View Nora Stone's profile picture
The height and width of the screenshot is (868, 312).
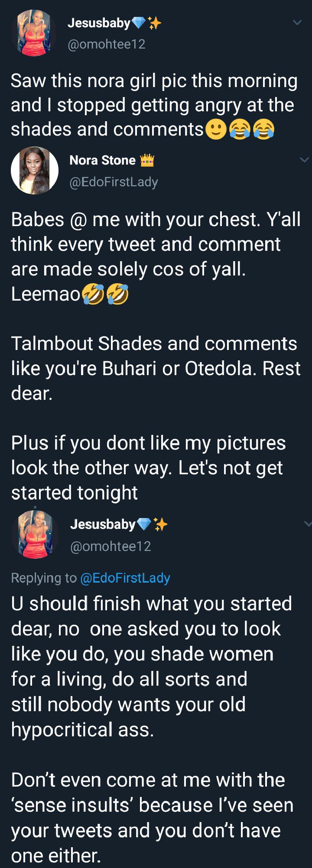(35, 170)
